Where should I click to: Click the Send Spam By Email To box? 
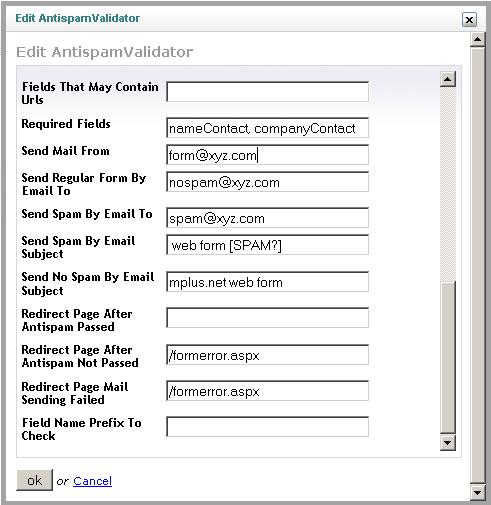(x=267, y=218)
